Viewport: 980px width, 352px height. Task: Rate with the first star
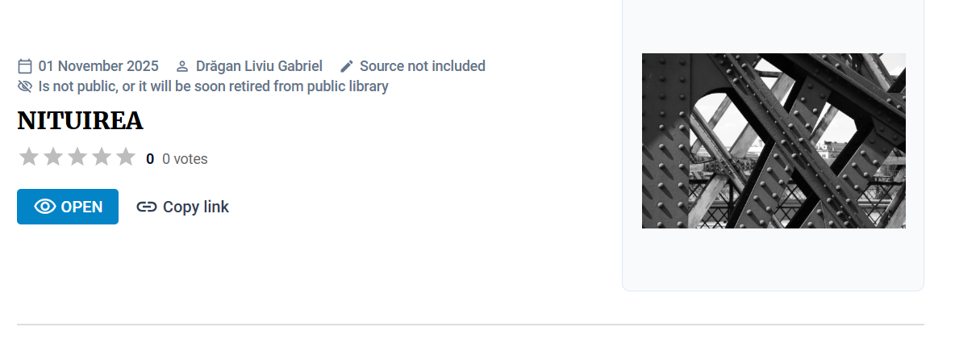tap(29, 157)
